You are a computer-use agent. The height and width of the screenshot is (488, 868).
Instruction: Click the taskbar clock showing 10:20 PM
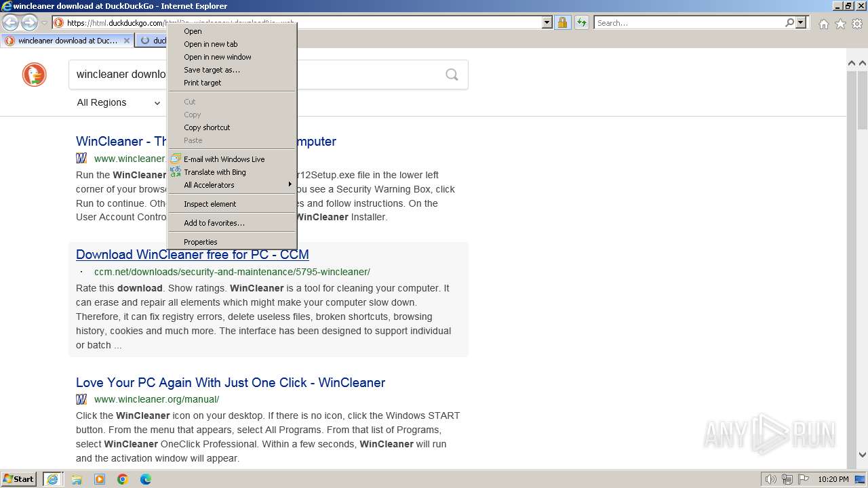(833, 479)
